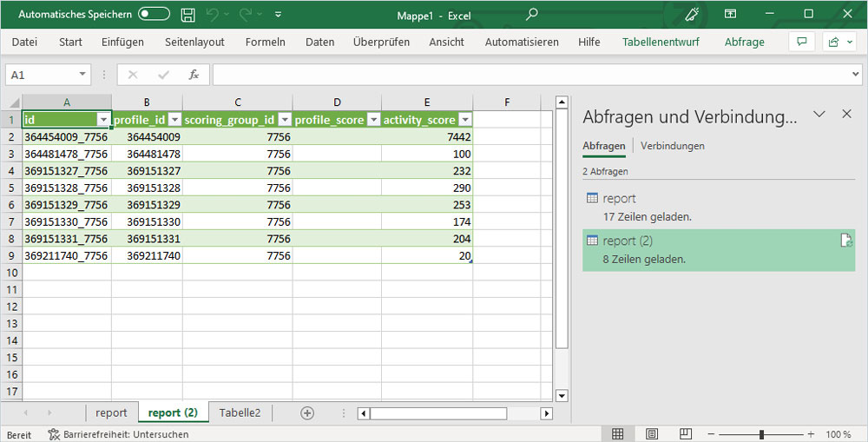Switch to the Überprüfen tab
Viewport: 868px width, 442px height.
pos(381,42)
